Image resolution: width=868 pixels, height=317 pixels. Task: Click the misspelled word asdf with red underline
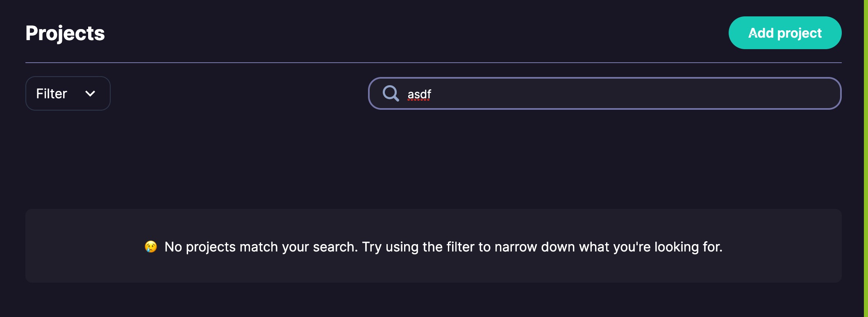419,94
